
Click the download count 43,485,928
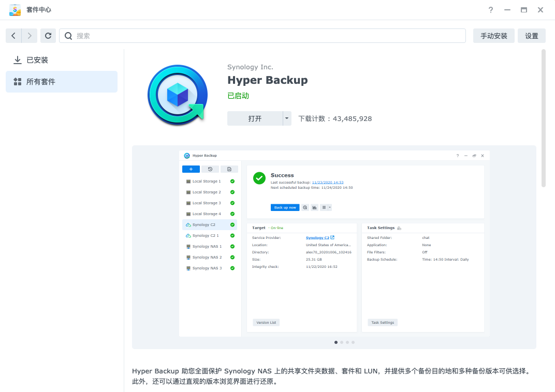pyautogui.click(x=352, y=119)
